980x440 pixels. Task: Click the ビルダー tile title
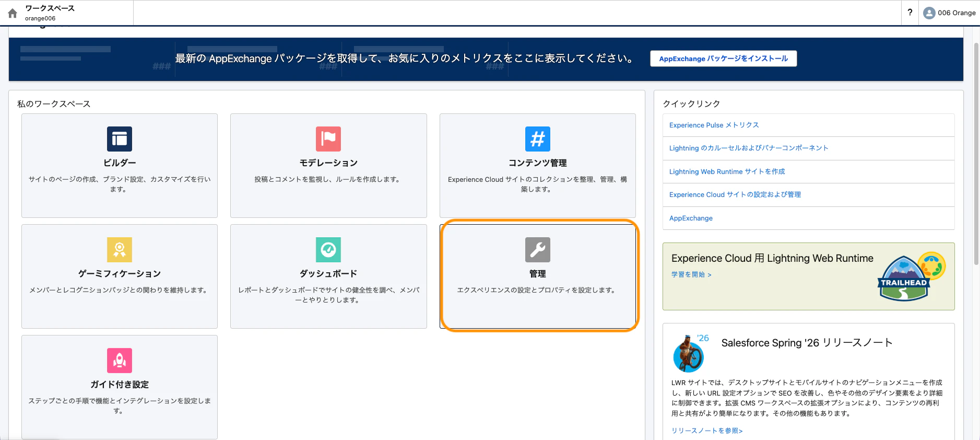click(120, 163)
